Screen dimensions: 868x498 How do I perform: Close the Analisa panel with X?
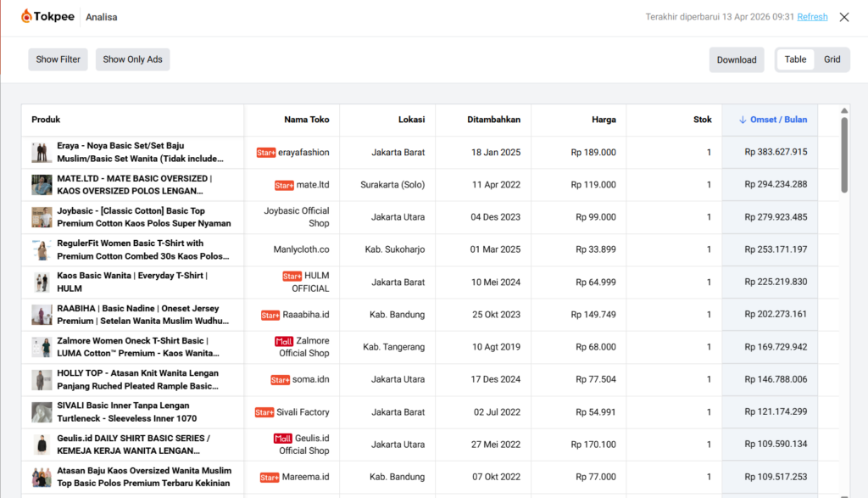tap(843, 17)
